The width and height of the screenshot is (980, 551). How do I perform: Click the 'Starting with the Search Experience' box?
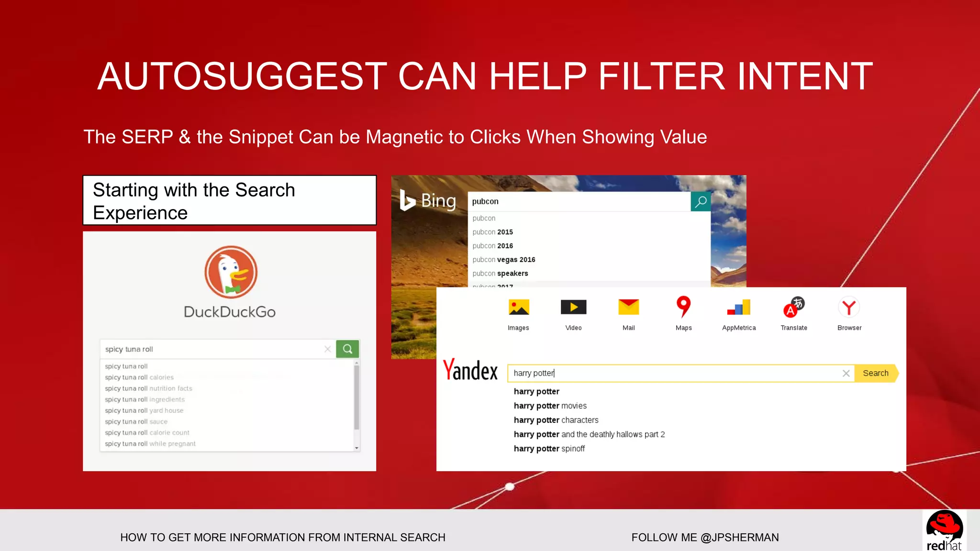(230, 200)
